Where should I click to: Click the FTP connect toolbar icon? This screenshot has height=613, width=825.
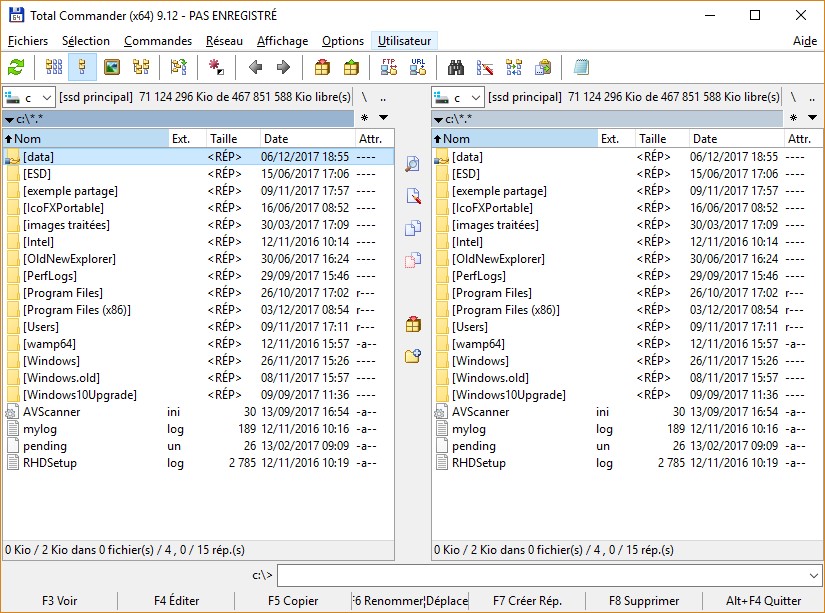pyautogui.click(x=389, y=68)
